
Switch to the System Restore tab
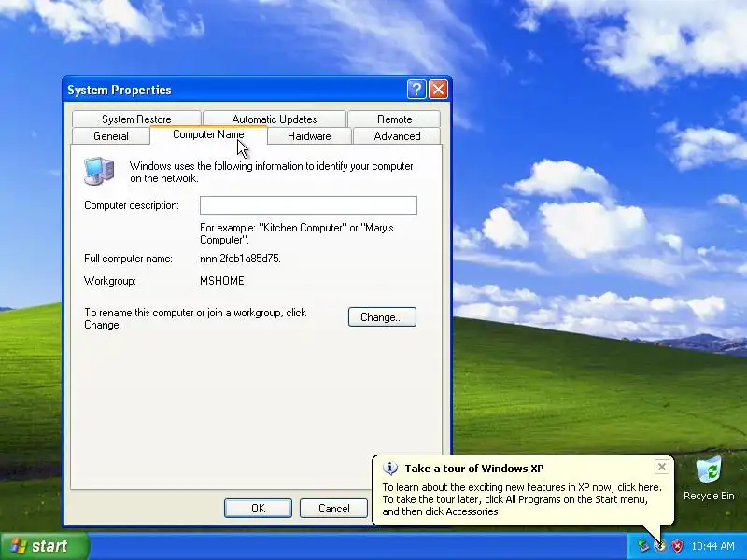136,119
